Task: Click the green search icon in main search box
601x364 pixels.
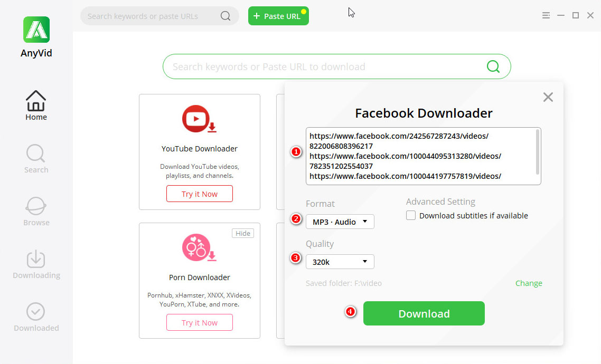Action: tap(493, 66)
